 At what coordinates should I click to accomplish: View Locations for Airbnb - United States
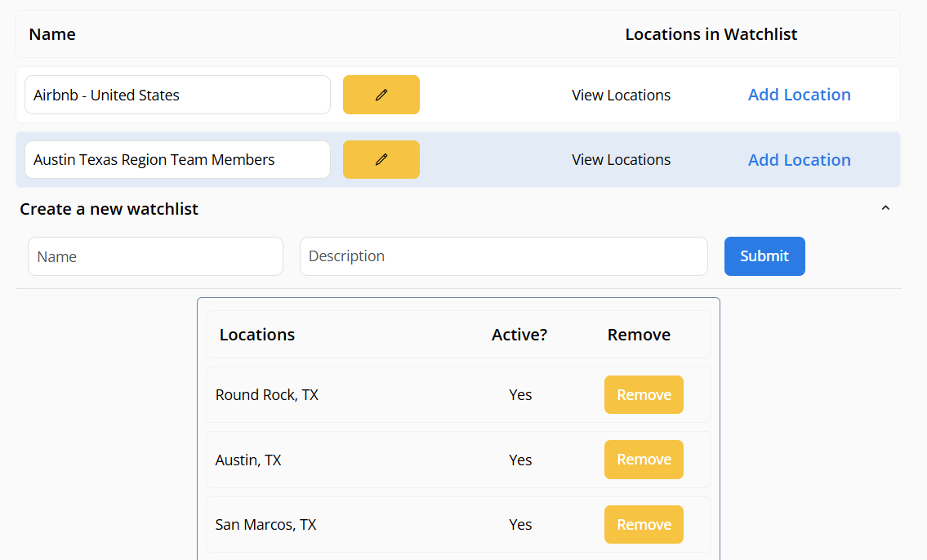point(621,96)
